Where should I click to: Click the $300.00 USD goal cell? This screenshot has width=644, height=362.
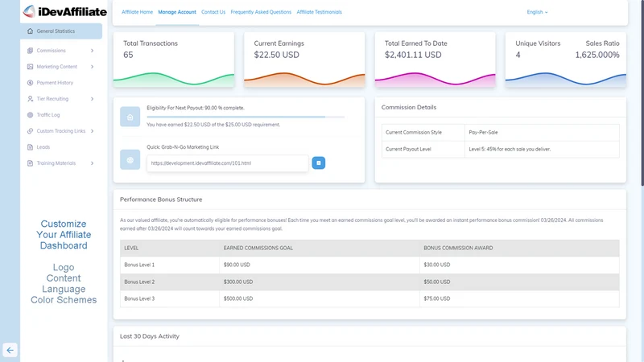(x=319, y=282)
